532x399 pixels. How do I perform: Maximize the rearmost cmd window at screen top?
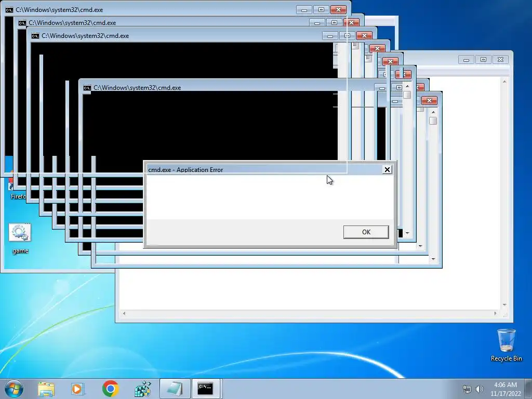[321, 10]
